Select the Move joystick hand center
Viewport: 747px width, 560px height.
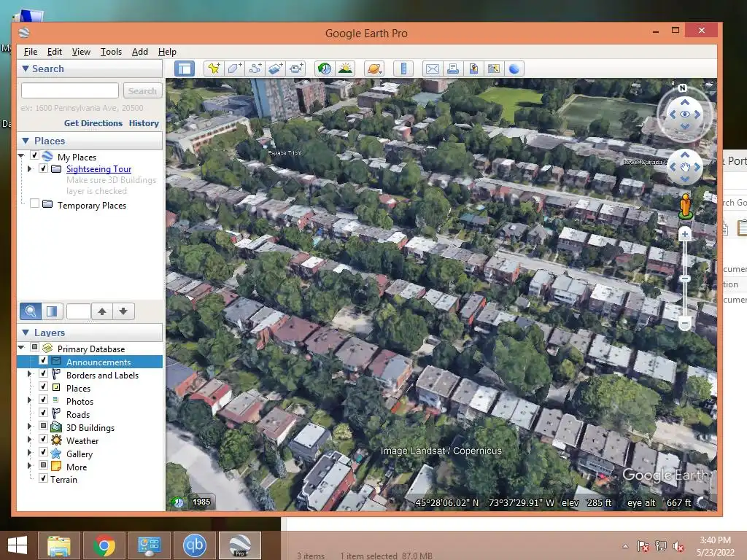pos(684,167)
